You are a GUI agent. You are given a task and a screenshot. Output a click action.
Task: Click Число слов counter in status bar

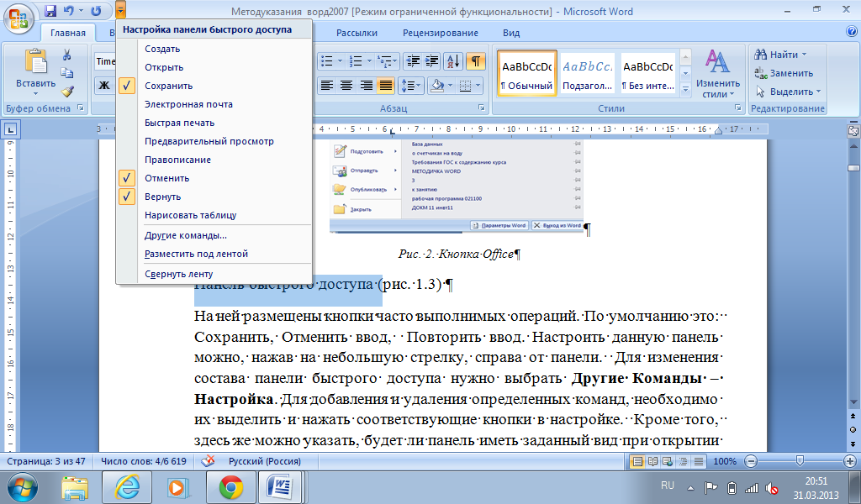143,461
